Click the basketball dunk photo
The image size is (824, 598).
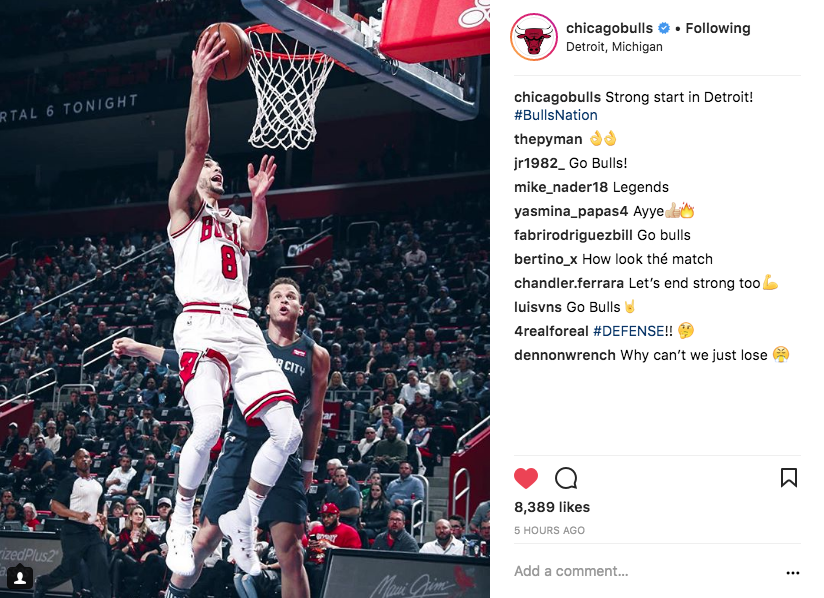(245, 299)
